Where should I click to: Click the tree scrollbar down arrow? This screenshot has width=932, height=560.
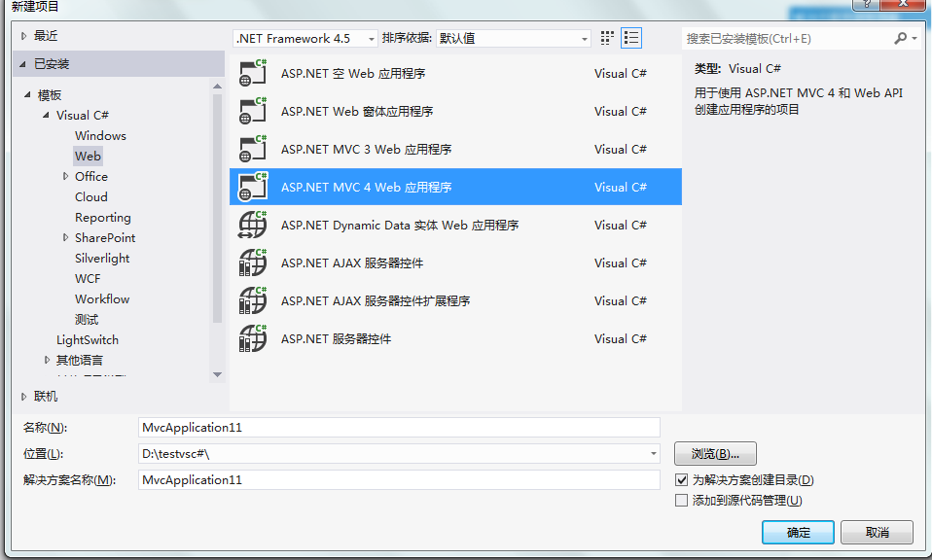click(x=218, y=374)
